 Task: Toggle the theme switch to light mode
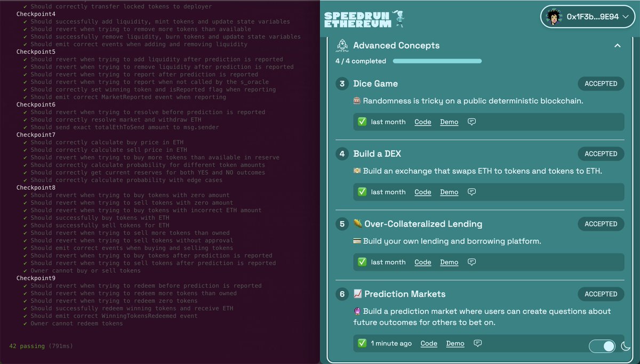coord(602,346)
